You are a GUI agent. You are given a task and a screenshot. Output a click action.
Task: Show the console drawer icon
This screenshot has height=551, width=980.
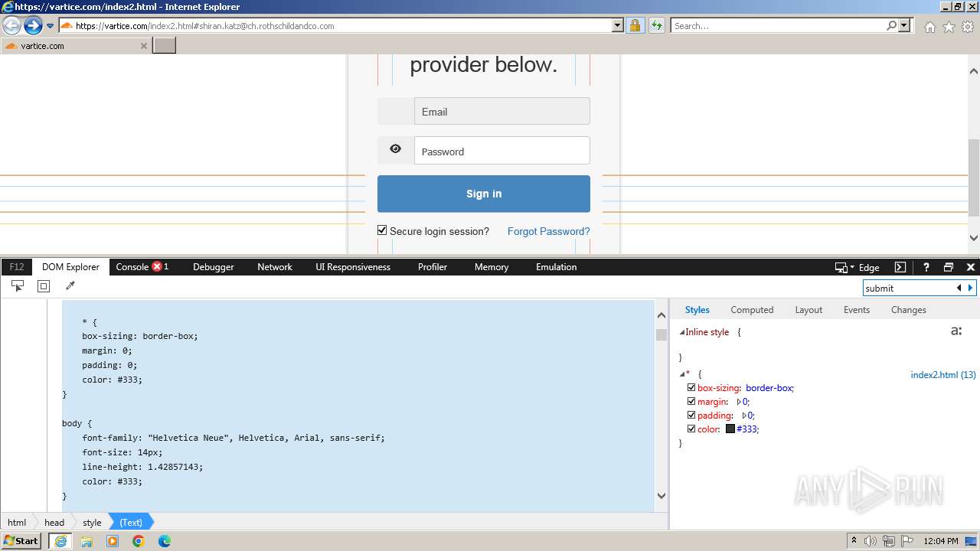pyautogui.click(x=900, y=267)
